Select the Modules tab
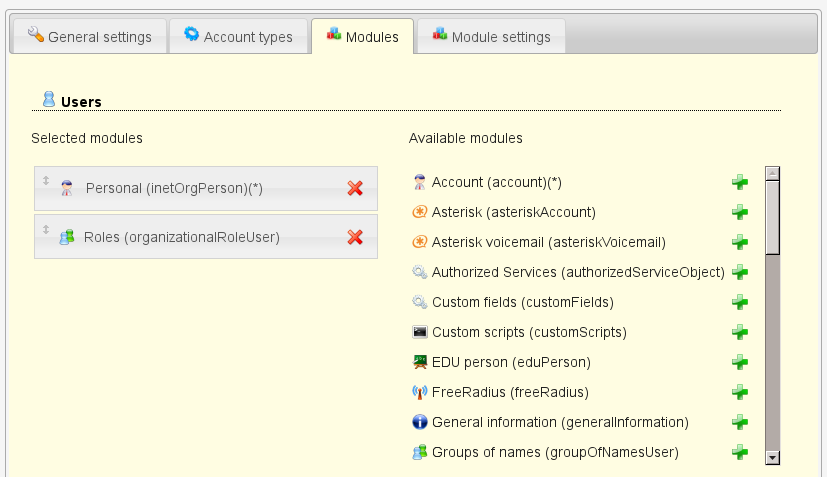Viewport: 827px width, 477px height. [x=361, y=37]
